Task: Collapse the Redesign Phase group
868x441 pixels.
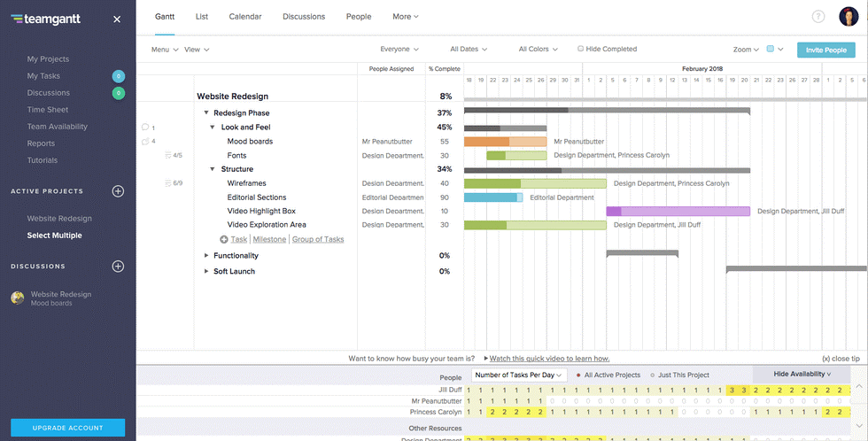Action: click(206, 113)
